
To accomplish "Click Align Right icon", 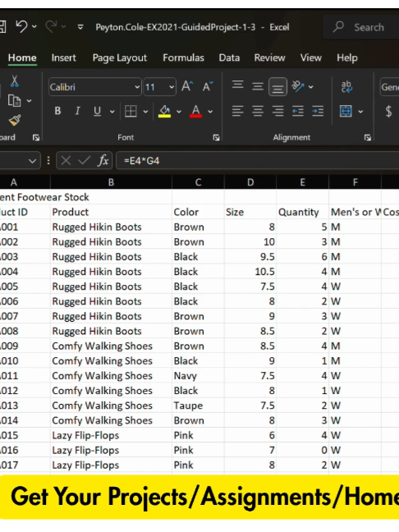I will tap(277, 111).
